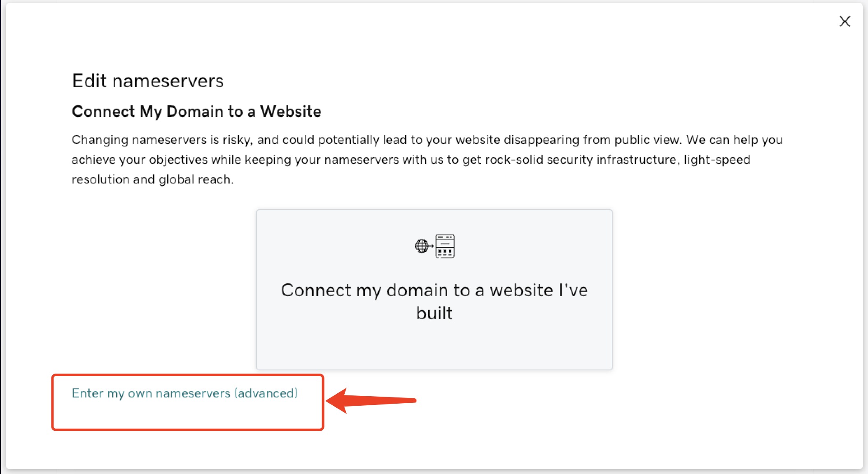Screen dimensions: 868x474
Task: Open "Enter my own nameservers (advanced)" link
Action: pos(185,393)
